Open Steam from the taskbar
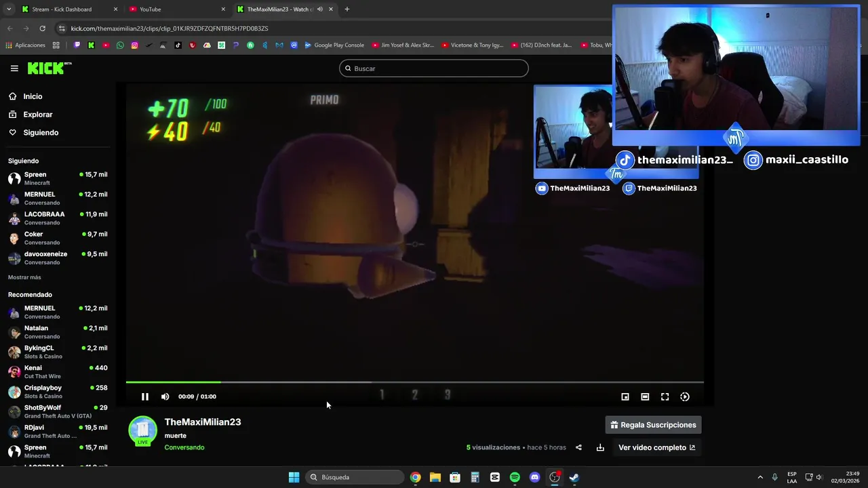Screen dimensions: 868x488 574,477
